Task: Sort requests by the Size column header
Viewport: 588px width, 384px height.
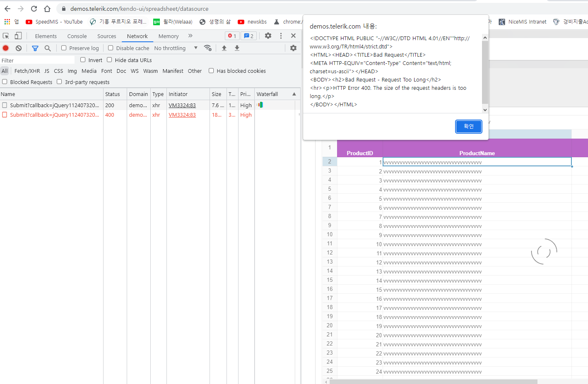Action: click(x=218, y=94)
